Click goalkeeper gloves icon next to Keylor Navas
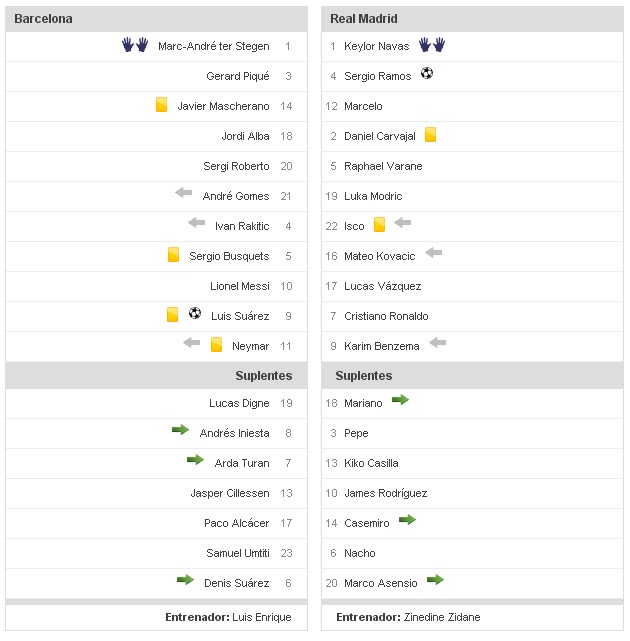 tap(432, 45)
